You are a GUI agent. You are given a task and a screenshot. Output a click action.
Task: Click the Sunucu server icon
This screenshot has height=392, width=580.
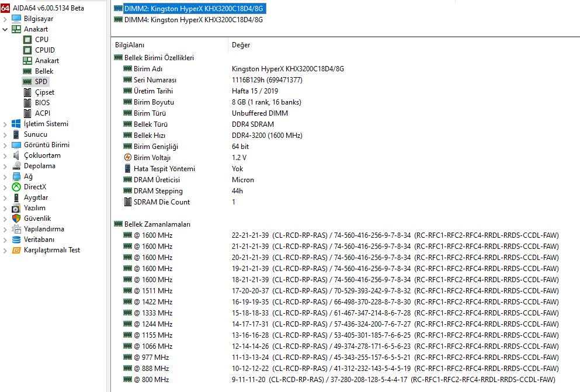[16, 134]
